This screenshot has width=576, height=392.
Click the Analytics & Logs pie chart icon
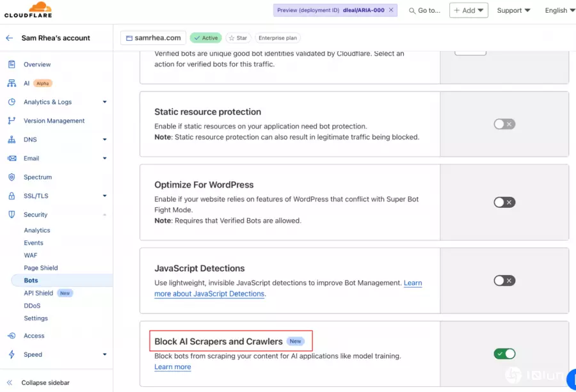coord(12,102)
